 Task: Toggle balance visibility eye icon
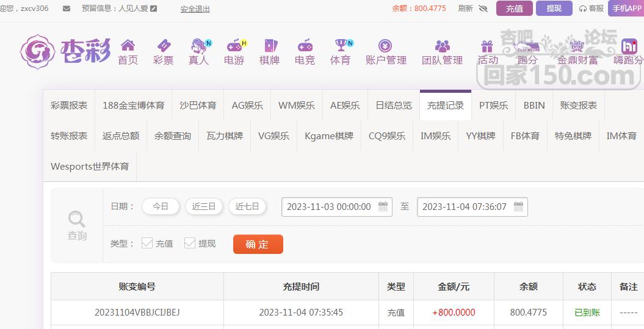tap(483, 9)
